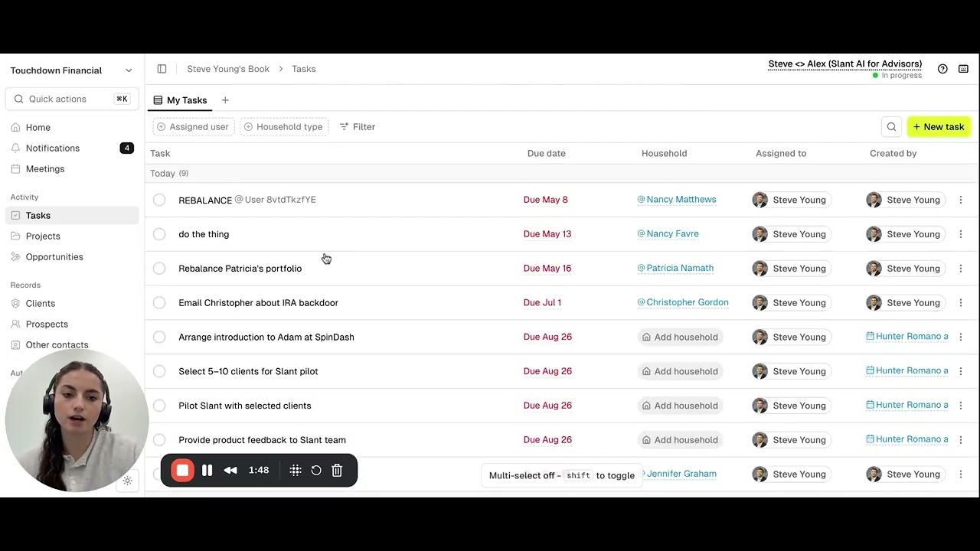Open Hunter Romano meeting on Arrange introduction row
This screenshot has width=980, height=551.
click(x=907, y=337)
